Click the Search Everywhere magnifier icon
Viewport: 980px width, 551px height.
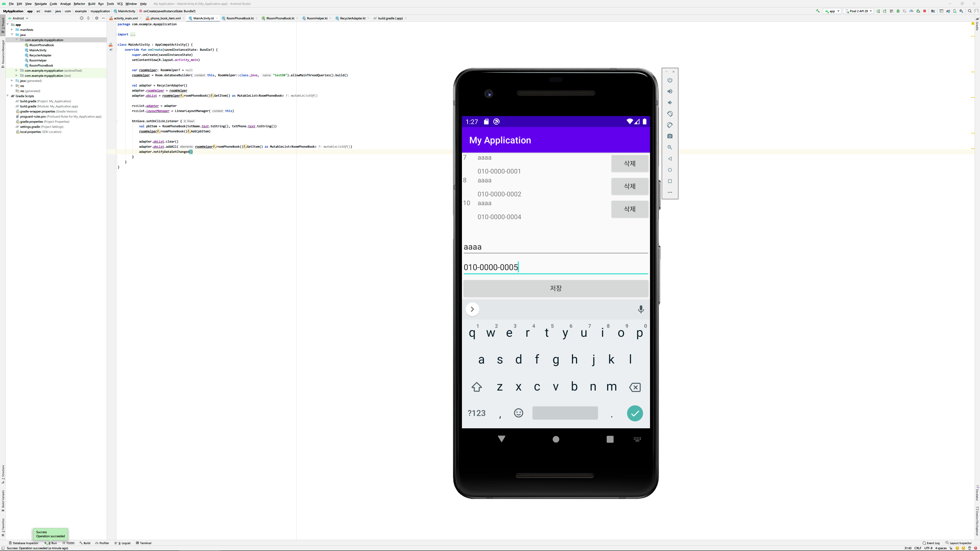pyautogui.click(x=970, y=11)
